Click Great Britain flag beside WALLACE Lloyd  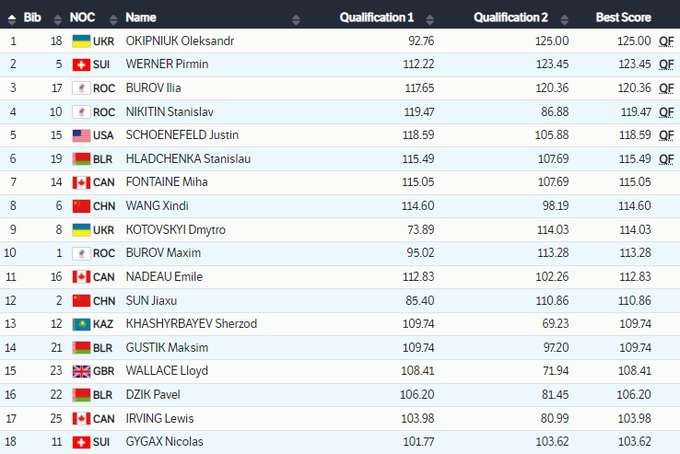click(81, 371)
